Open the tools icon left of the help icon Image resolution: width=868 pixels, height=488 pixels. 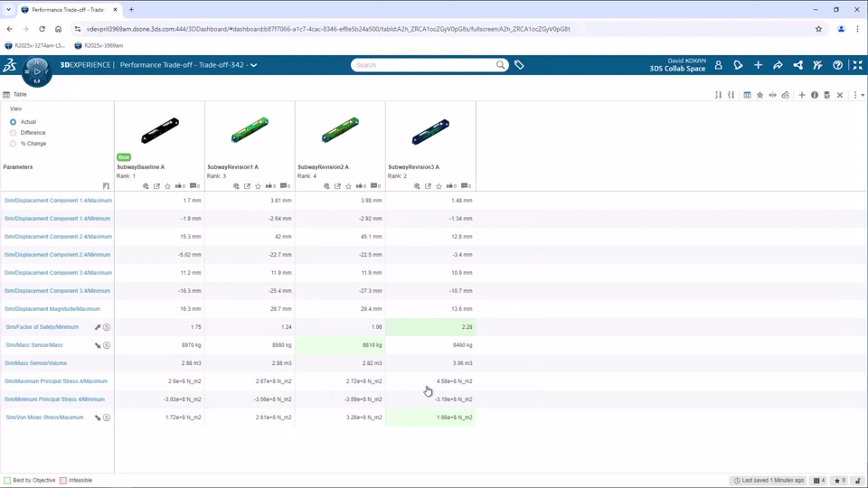click(817, 65)
